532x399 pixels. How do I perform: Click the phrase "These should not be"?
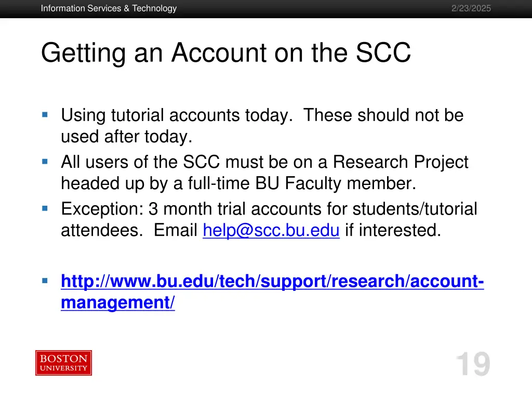[x=383, y=115]
